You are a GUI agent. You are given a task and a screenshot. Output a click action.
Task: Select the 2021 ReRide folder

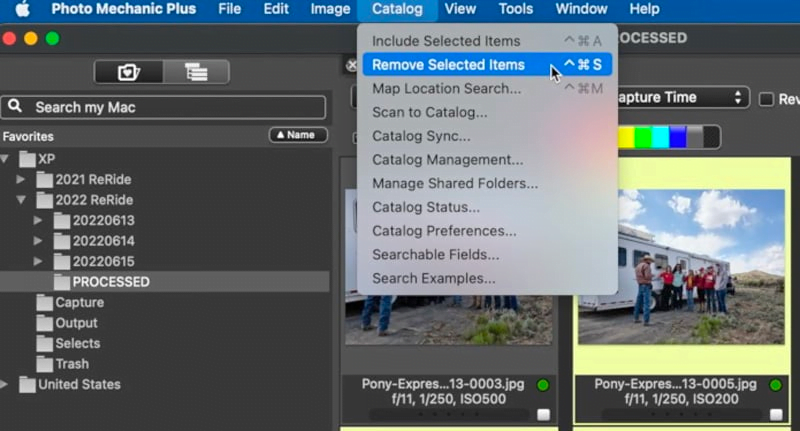pyautogui.click(x=84, y=180)
